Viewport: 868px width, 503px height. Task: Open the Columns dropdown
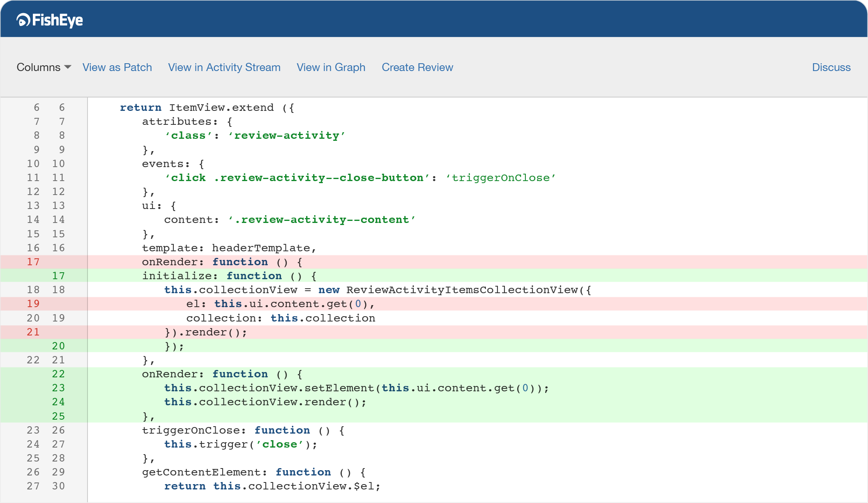coord(39,67)
